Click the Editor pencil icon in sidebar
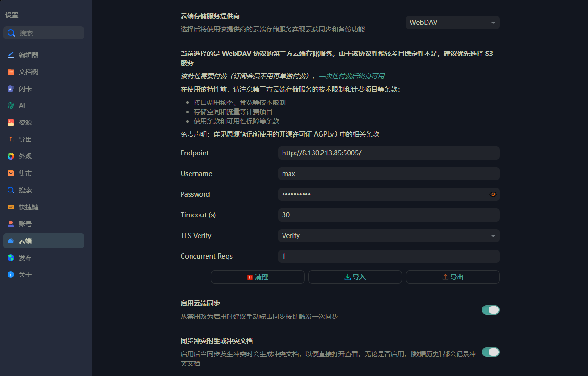 coord(11,55)
